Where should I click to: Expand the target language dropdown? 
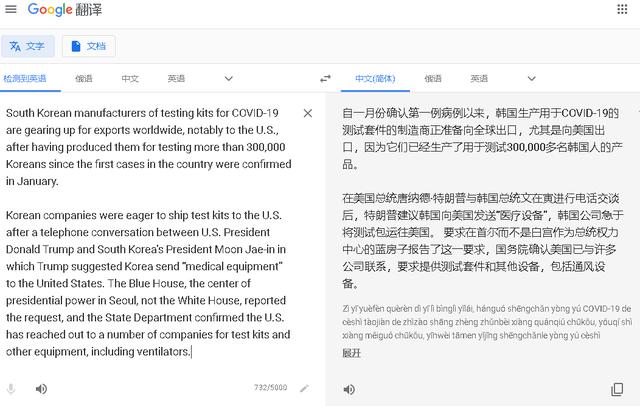coord(531,78)
